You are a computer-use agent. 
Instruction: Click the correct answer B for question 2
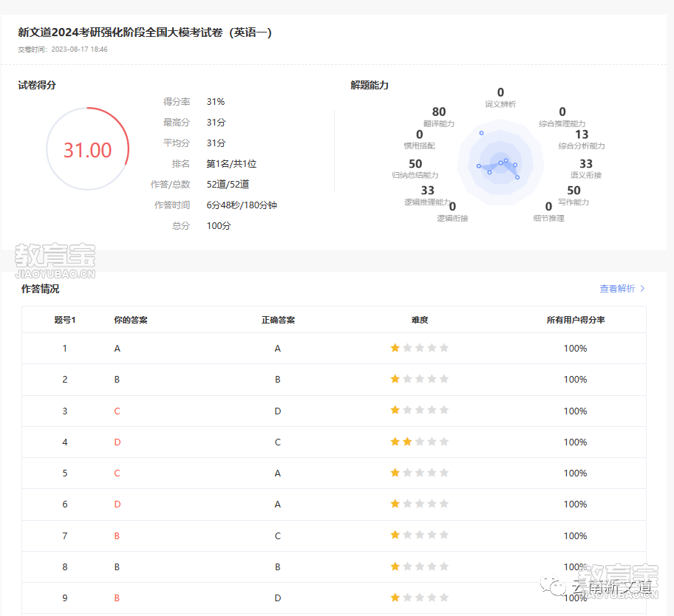[x=278, y=380]
